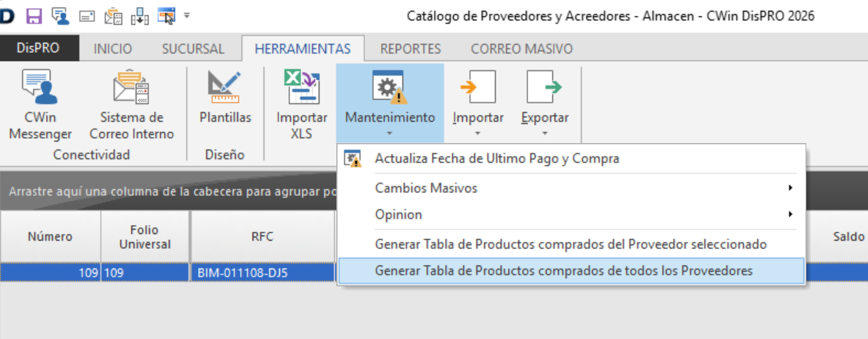868x339 pixels.
Task: Click the group-by column drop area
Action: pos(169,192)
